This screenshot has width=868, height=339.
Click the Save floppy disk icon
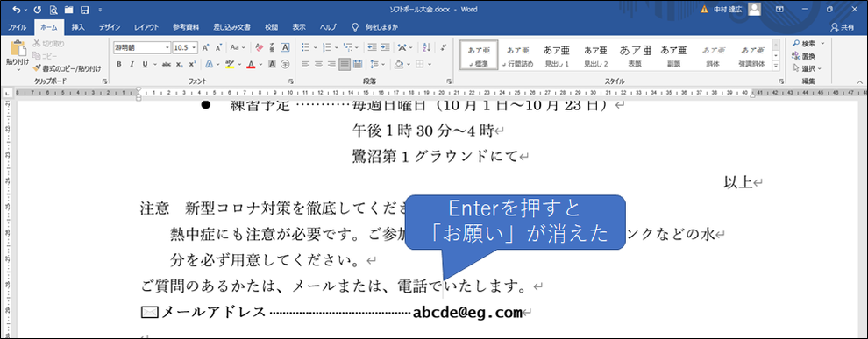click(x=85, y=10)
